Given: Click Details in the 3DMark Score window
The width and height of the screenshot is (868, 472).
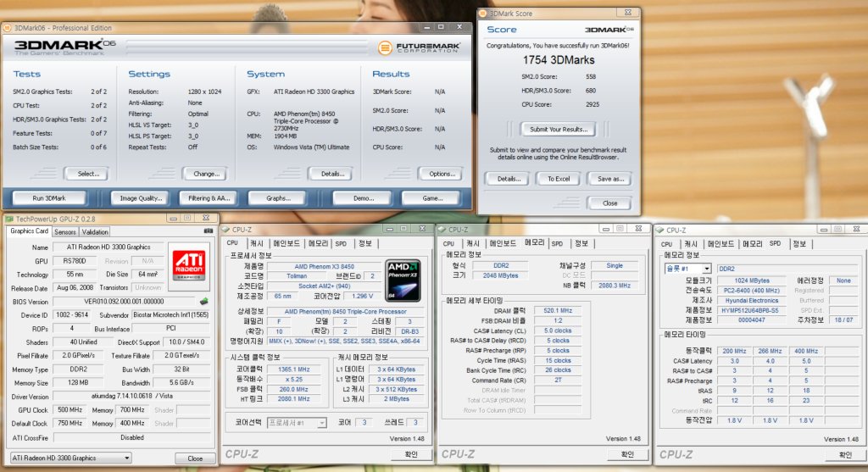Looking at the screenshot, I should click(508, 179).
